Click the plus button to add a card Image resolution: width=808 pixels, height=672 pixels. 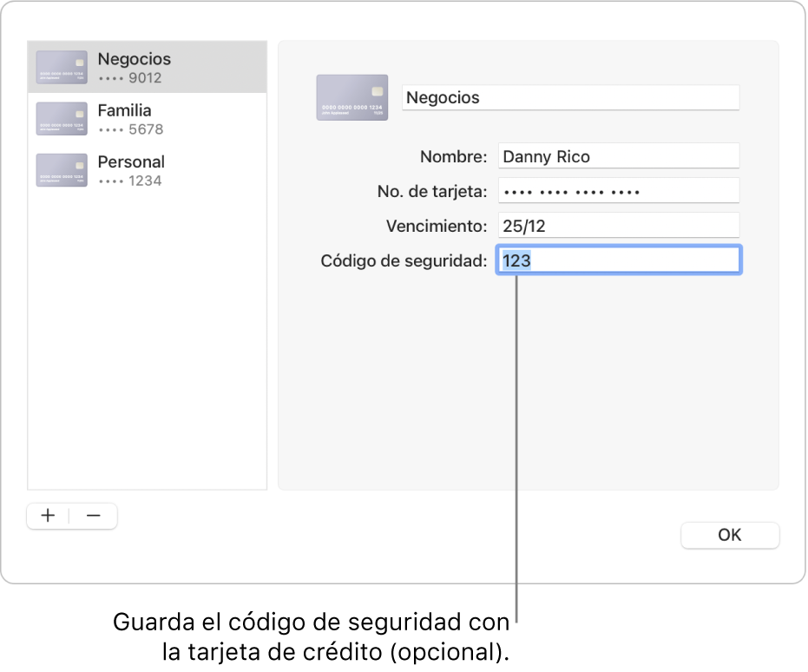tap(48, 516)
